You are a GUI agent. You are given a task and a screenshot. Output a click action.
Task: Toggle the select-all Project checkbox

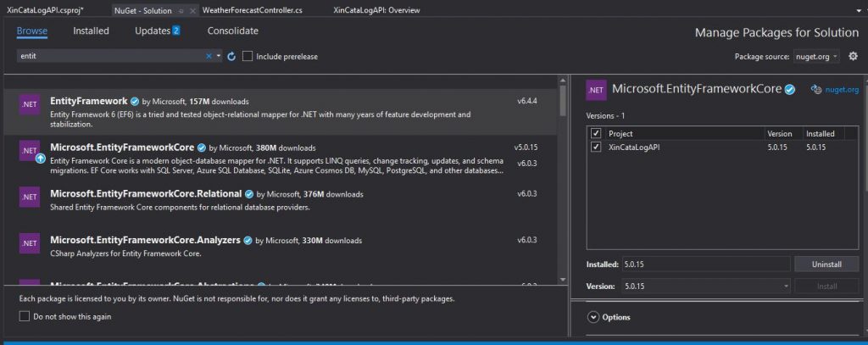click(596, 133)
